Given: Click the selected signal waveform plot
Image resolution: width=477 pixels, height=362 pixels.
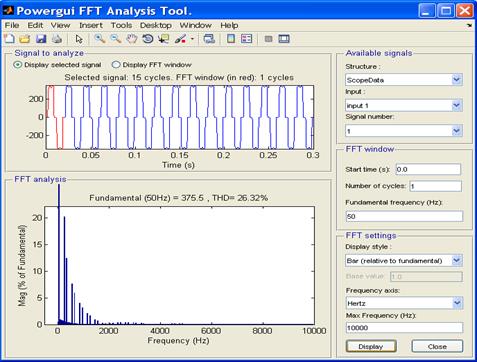Looking at the screenshot, I should point(180,117).
